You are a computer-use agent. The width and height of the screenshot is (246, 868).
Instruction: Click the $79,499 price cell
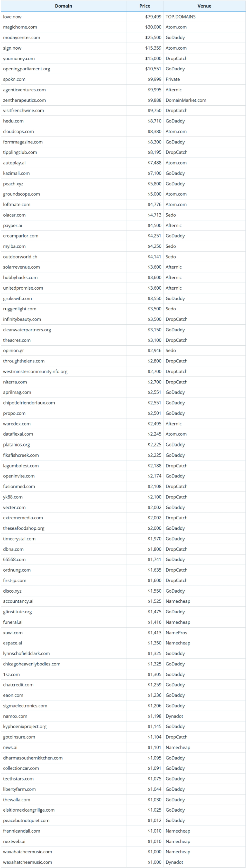153,16
